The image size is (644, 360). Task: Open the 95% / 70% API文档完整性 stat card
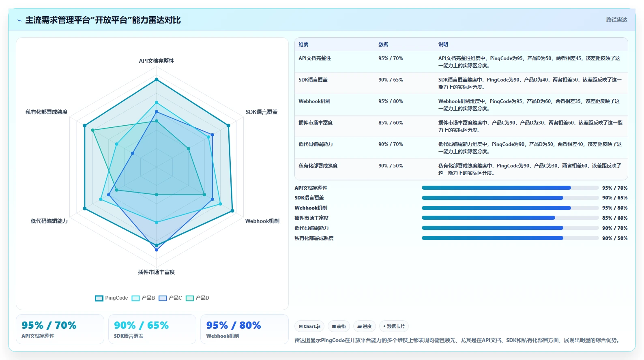(60, 329)
